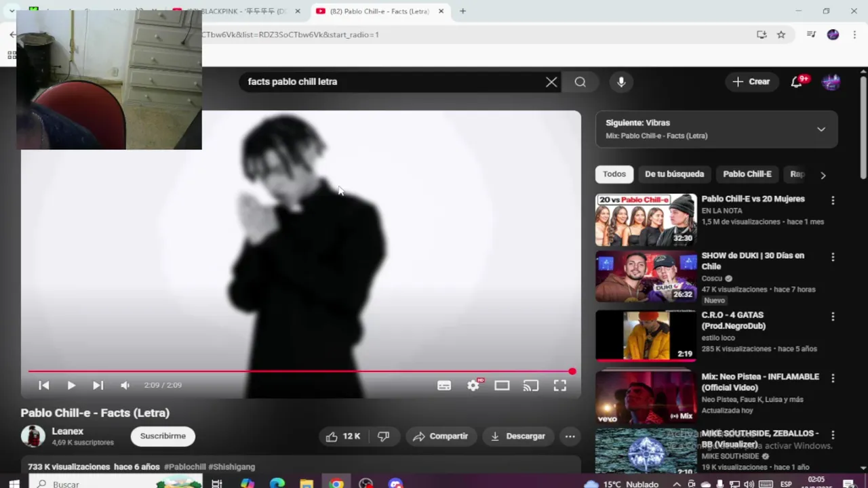Enter full screen mode

click(560, 386)
